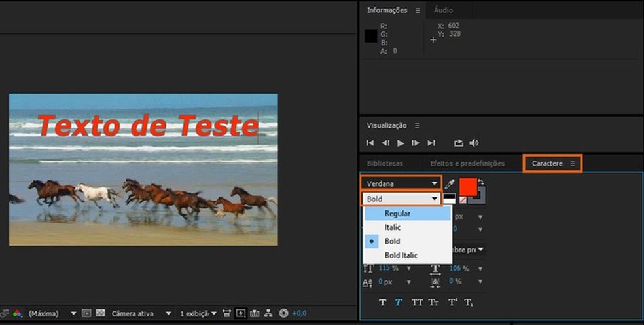Swap fill and stroke colors arrow
Screen dimensions: 644x325
pyautogui.click(x=480, y=182)
